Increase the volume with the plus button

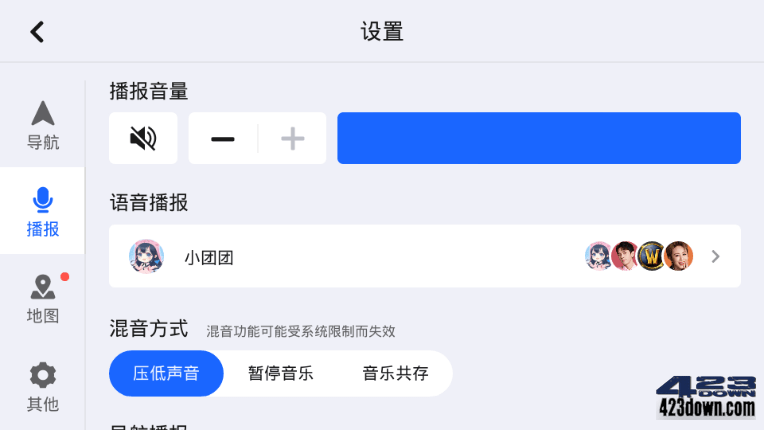tap(292, 139)
